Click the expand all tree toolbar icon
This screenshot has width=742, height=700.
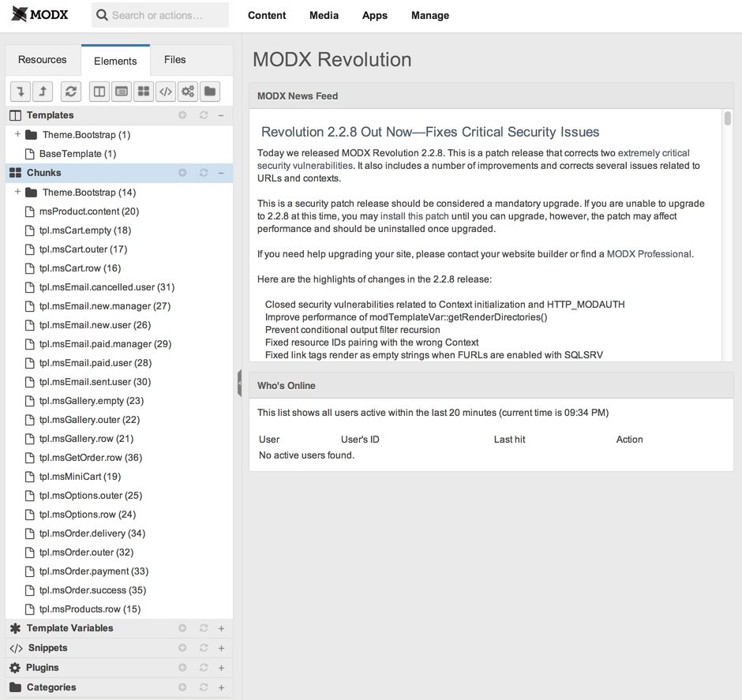pos(21,92)
